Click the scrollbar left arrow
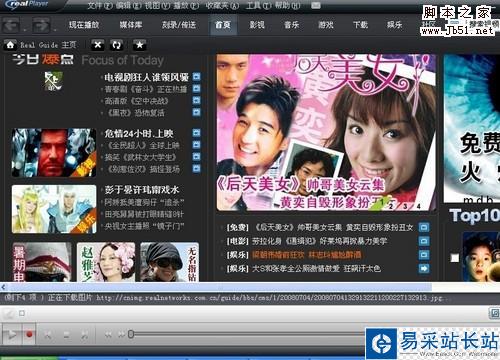Screen dimensions: 500x360 click(x=3, y=286)
